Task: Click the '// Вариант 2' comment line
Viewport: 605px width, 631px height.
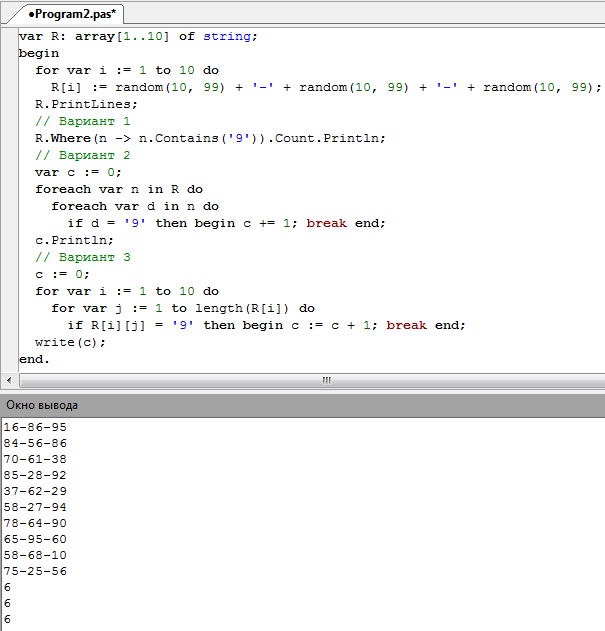Action: [x=83, y=155]
